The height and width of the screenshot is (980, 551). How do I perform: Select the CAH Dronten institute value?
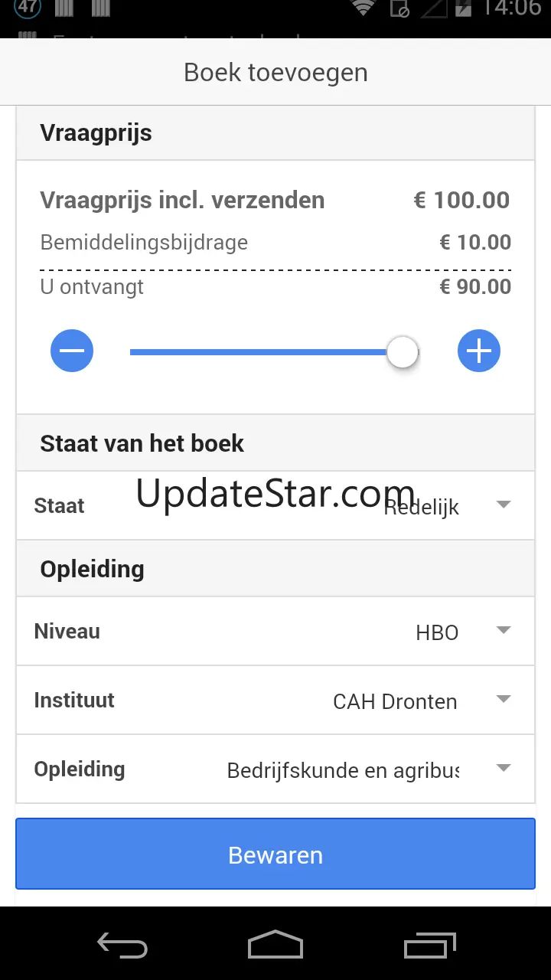[x=395, y=701]
